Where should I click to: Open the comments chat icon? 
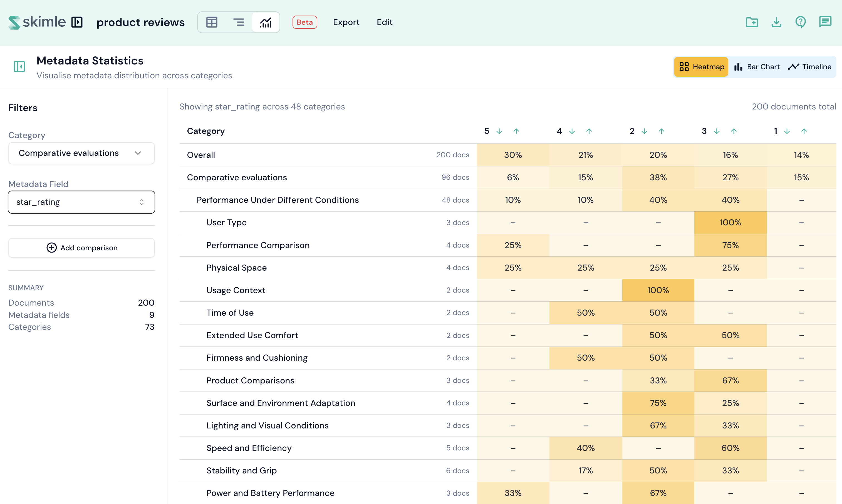pyautogui.click(x=825, y=23)
